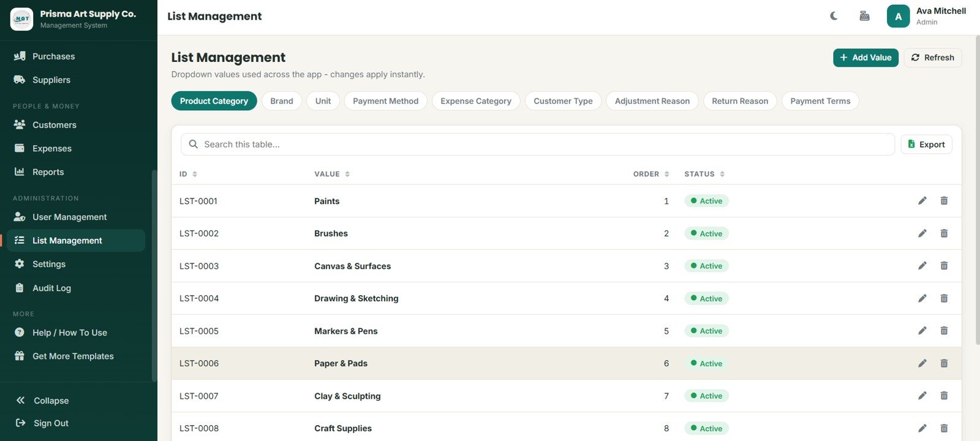Select List Management in sidebar
Screen dimensions: 980x441
(76, 241)
